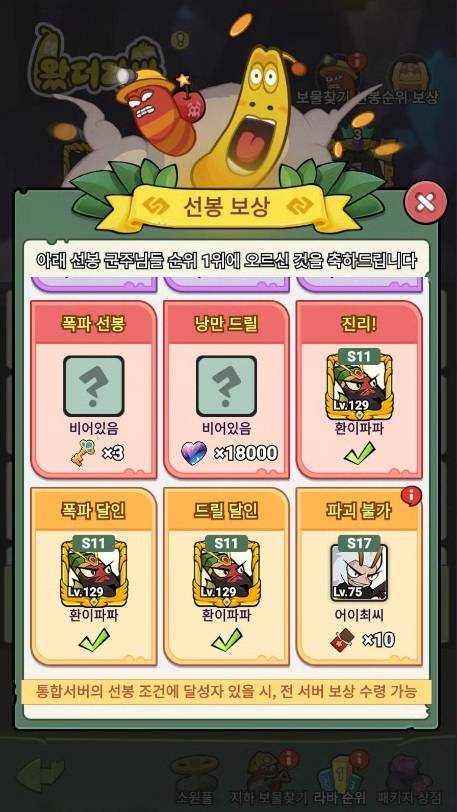Click the red info badge on the 파괴 불가 card
The height and width of the screenshot is (812, 457).
[411, 497]
